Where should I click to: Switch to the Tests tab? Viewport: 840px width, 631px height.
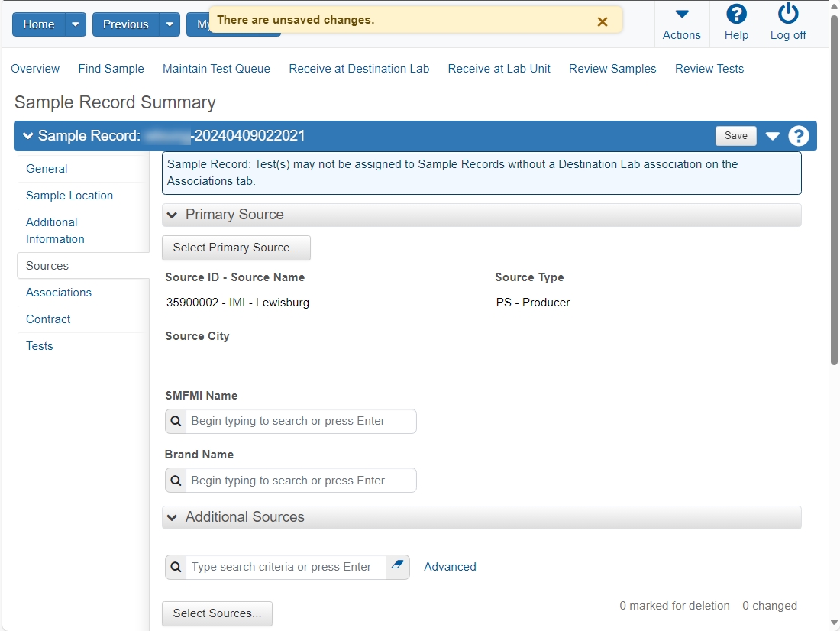point(40,346)
